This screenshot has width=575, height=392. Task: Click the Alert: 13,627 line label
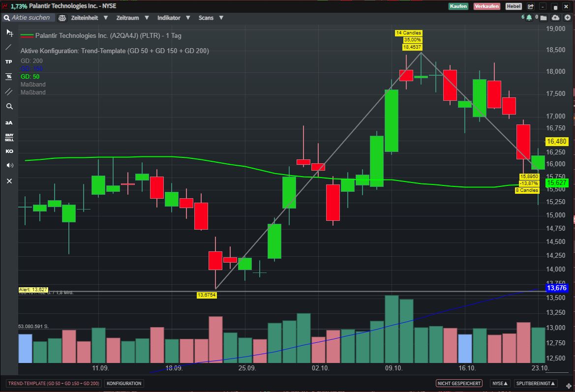tap(33, 290)
